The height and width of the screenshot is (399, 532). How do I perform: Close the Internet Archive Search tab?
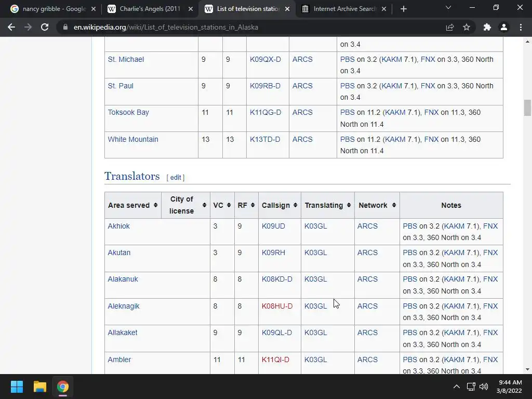point(384,9)
